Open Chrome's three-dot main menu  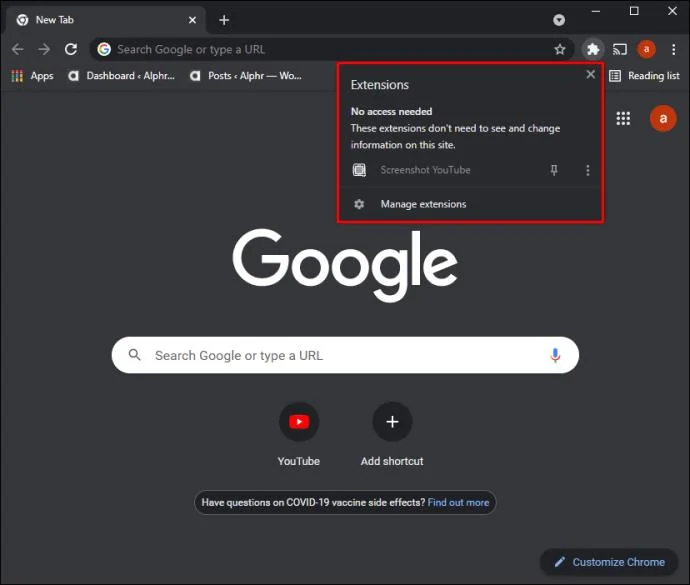[x=673, y=49]
